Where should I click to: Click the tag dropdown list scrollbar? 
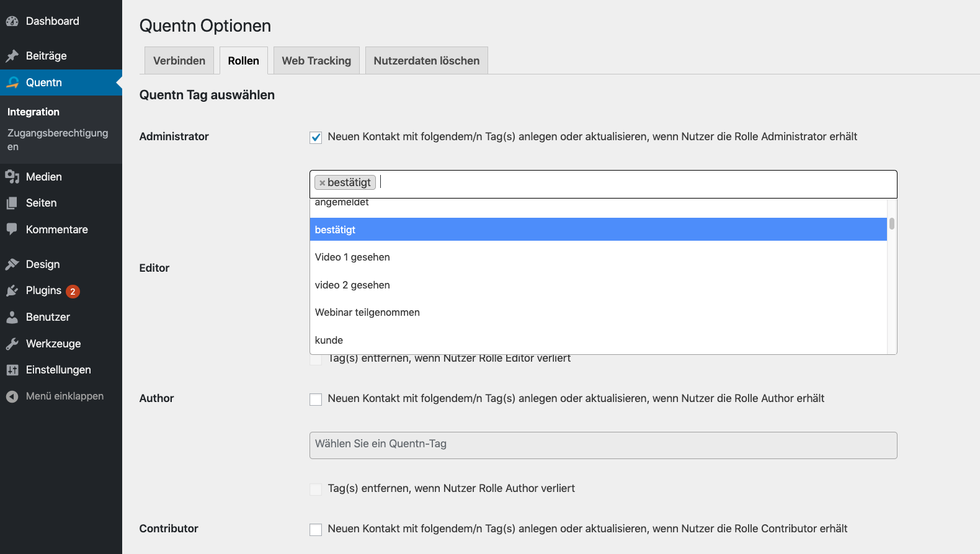[x=891, y=224]
